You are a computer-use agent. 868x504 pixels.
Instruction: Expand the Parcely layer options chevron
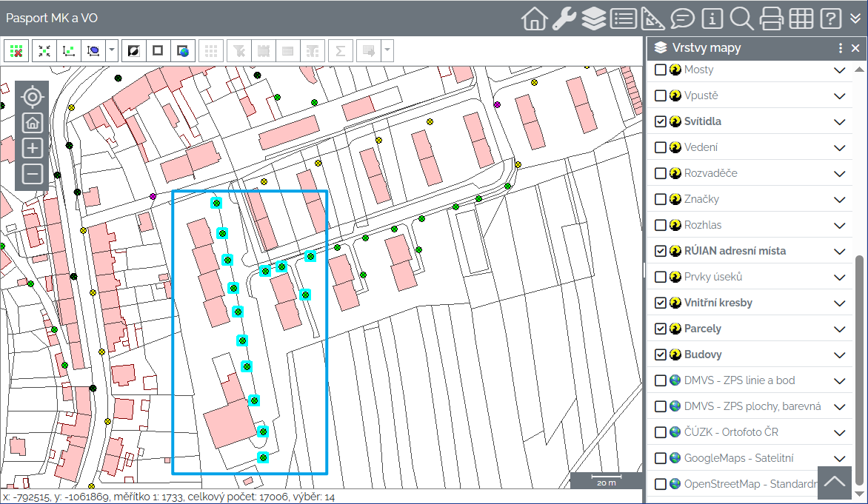tap(839, 329)
